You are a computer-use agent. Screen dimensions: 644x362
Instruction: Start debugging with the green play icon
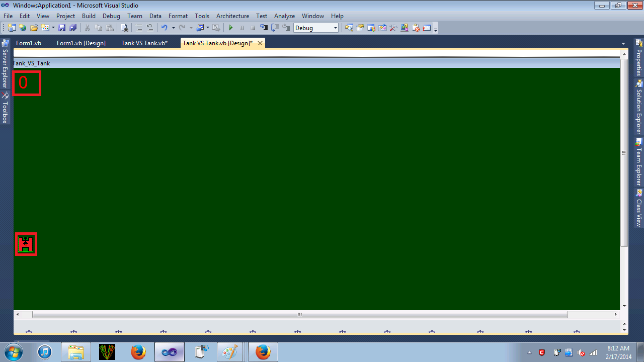[231, 28]
